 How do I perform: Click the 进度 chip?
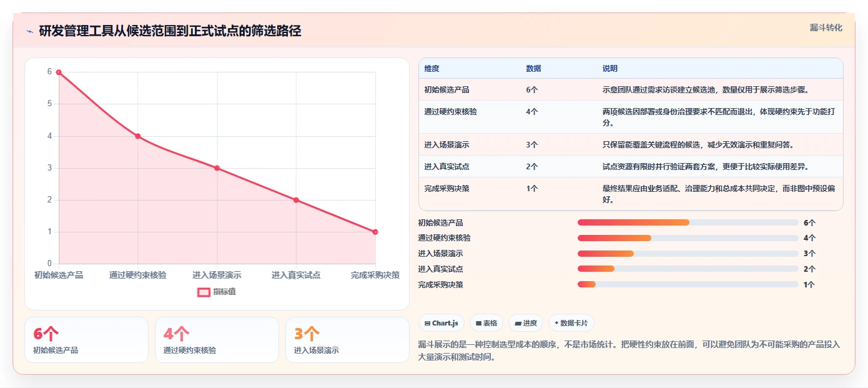point(526,323)
